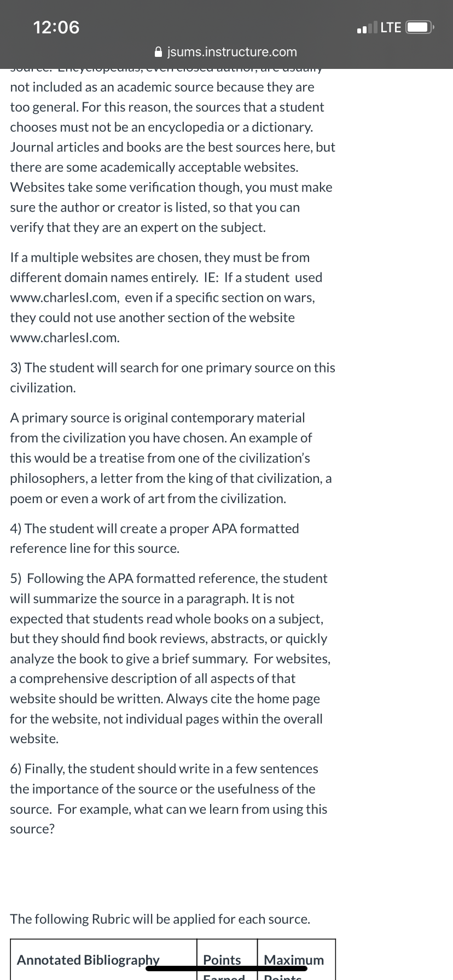Tap step 6 paragraph about source importance

[169, 798]
